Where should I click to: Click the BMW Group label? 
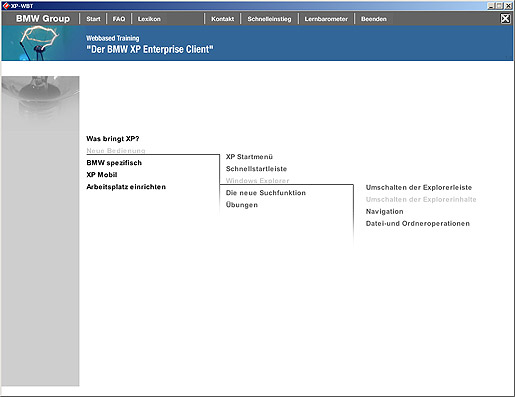point(43,19)
